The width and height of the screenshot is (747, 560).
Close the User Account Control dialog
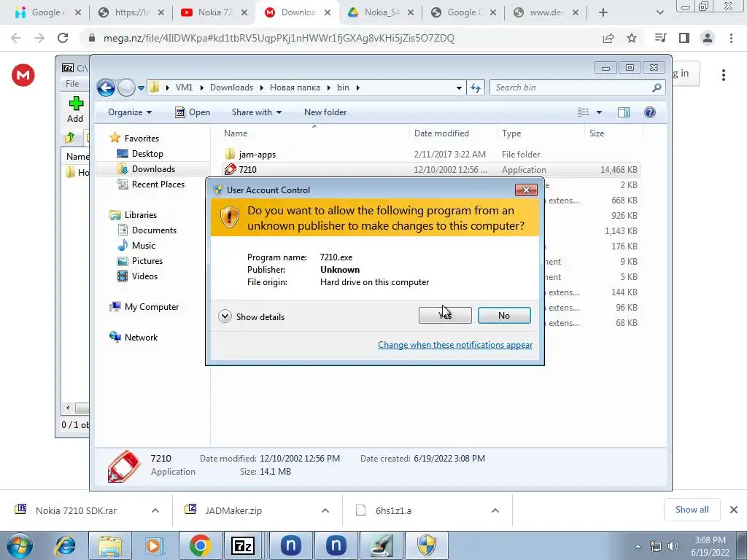(526, 190)
